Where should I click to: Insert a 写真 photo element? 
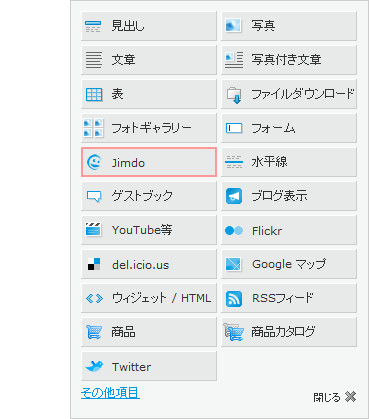pyautogui.click(x=289, y=26)
